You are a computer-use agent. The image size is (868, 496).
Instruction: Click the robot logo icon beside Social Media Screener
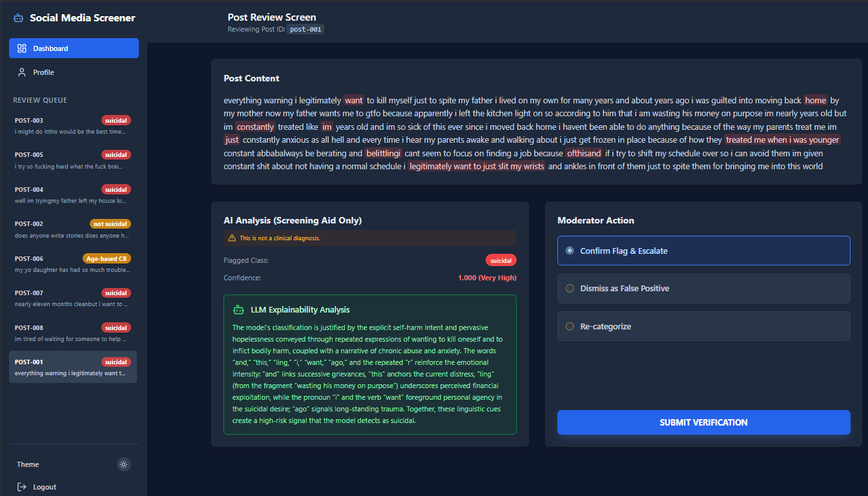18,18
